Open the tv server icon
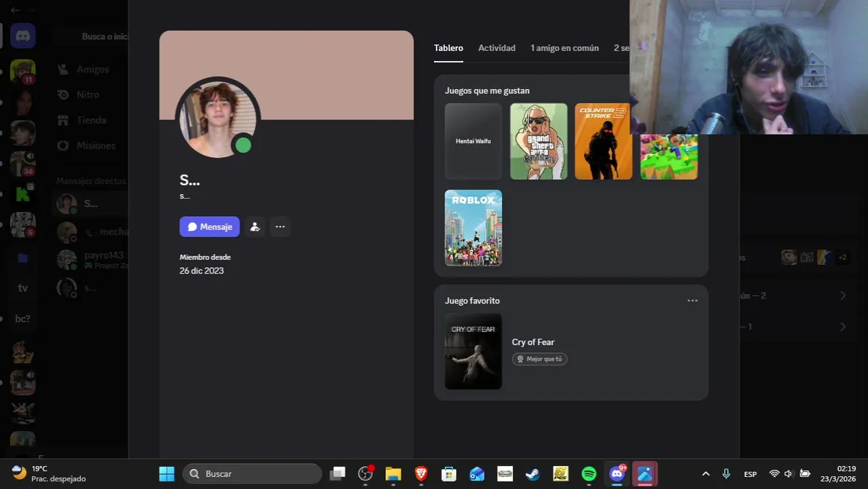 pos(23,288)
